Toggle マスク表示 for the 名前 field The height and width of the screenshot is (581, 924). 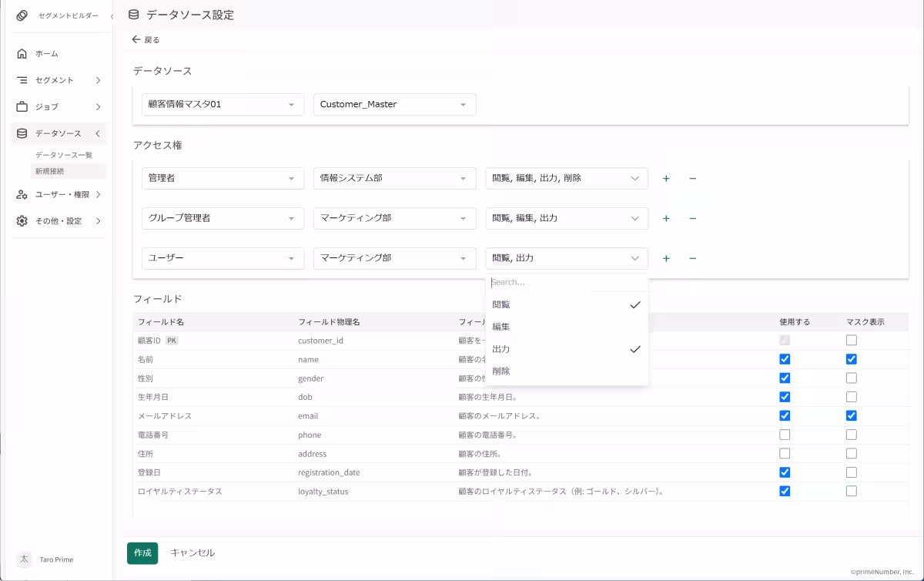(851, 359)
